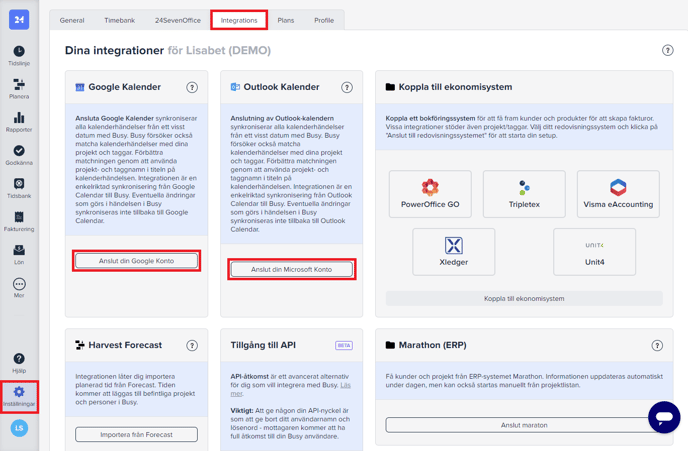Click Anslut din Google Konto button

(136, 261)
